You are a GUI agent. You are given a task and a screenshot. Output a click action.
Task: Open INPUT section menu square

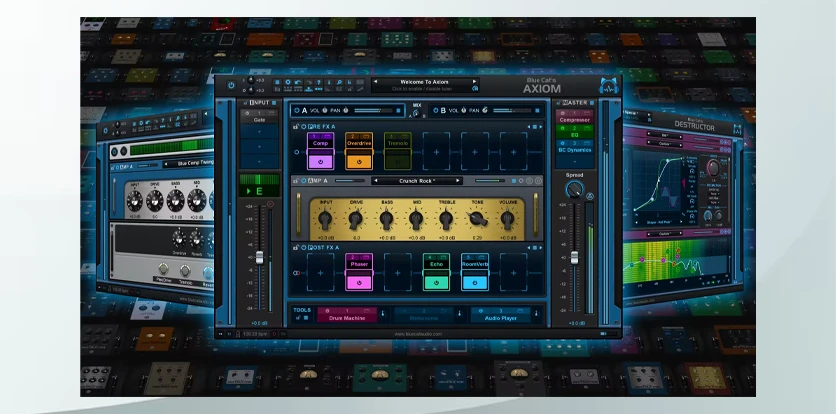tap(274, 103)
